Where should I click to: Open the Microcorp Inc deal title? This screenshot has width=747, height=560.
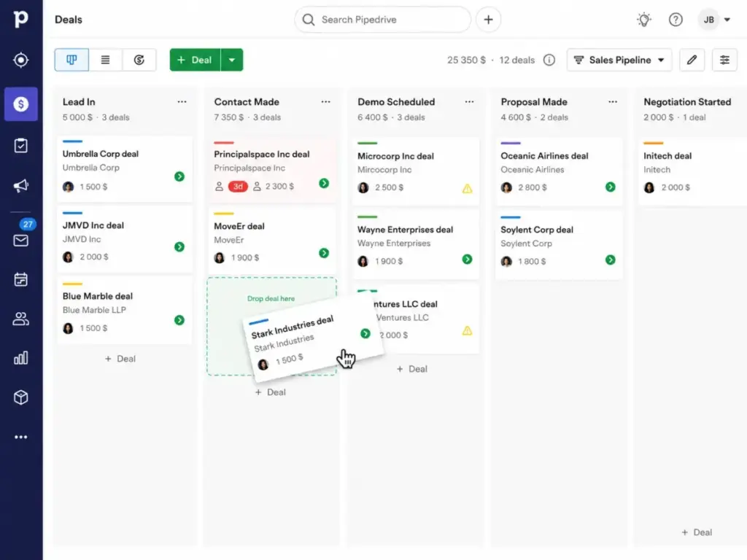[395, 156]
